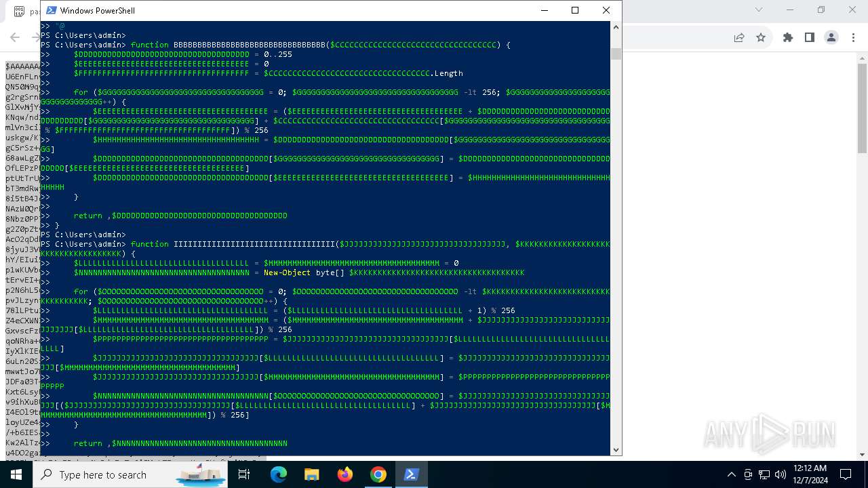The height and width of the screenshot is (488, 868).
Task: Launch Firefox from the taskbar
Action: coord(345,474)
